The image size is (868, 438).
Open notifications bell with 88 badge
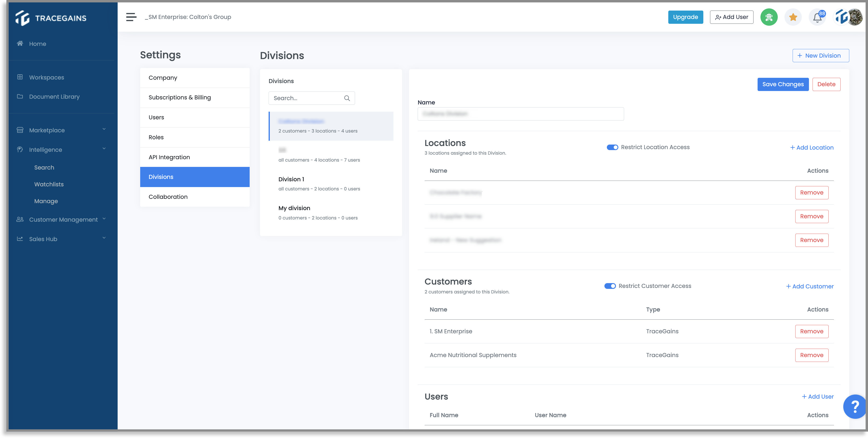(817, 17)
